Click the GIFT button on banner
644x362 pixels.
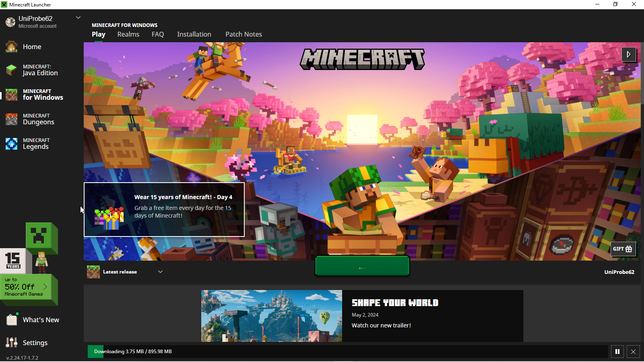point(623,249)
